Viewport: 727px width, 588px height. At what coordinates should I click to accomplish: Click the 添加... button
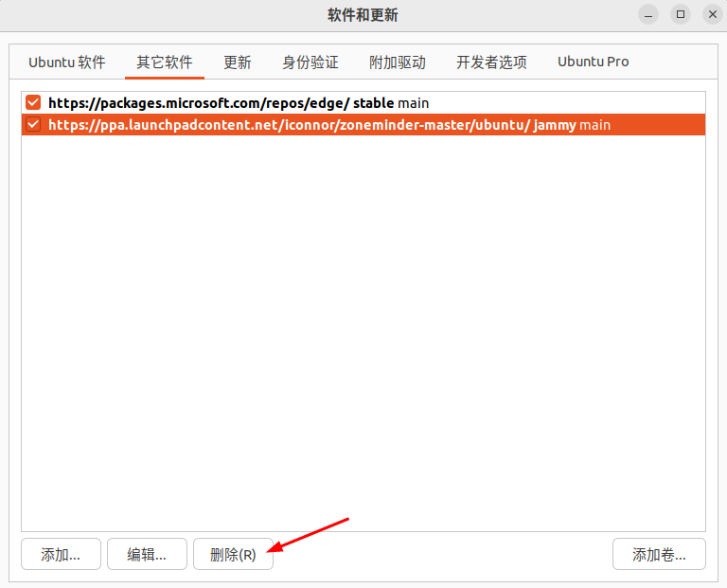pos(61,554)
